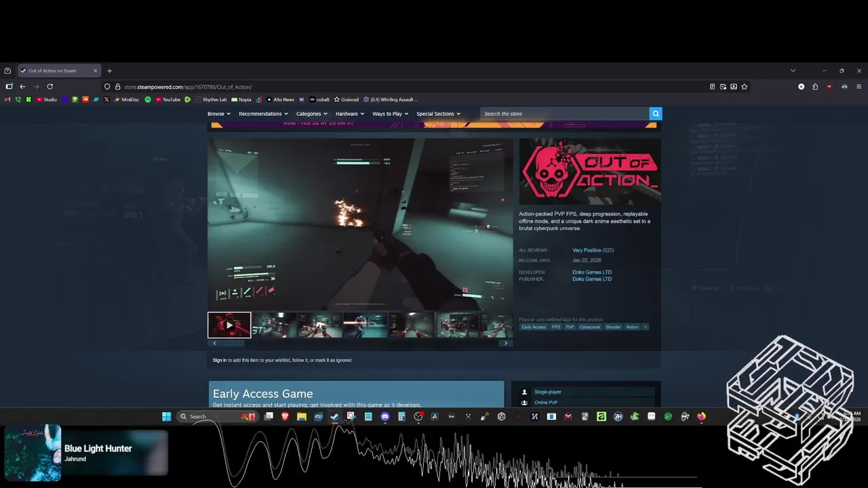
Task: Open Discord from the taskbar
Action: [384, 416]
